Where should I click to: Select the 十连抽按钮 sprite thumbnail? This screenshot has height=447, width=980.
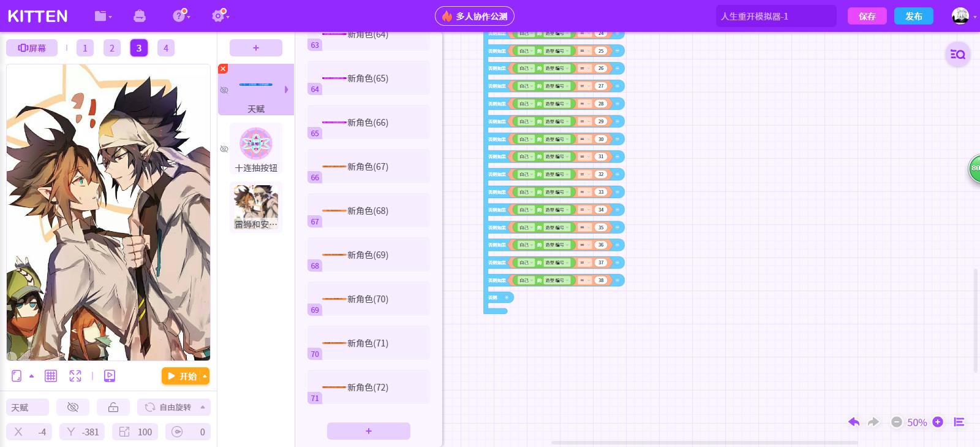pyautogui.click(x=256, y=148)
